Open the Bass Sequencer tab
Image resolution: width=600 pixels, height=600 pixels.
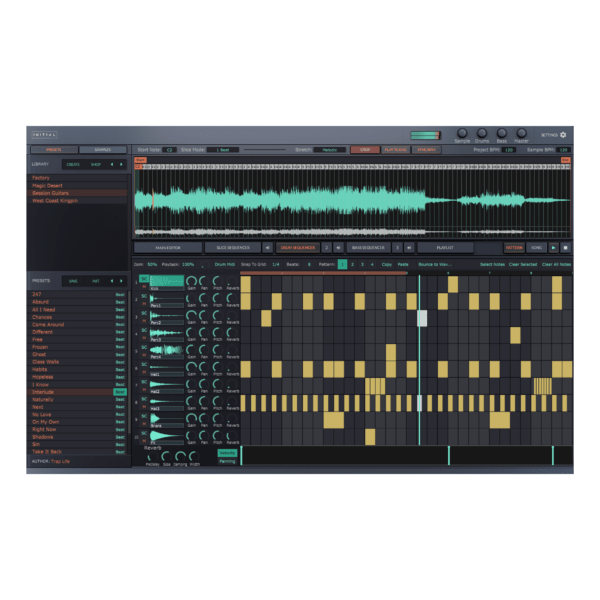coord(368,248)
